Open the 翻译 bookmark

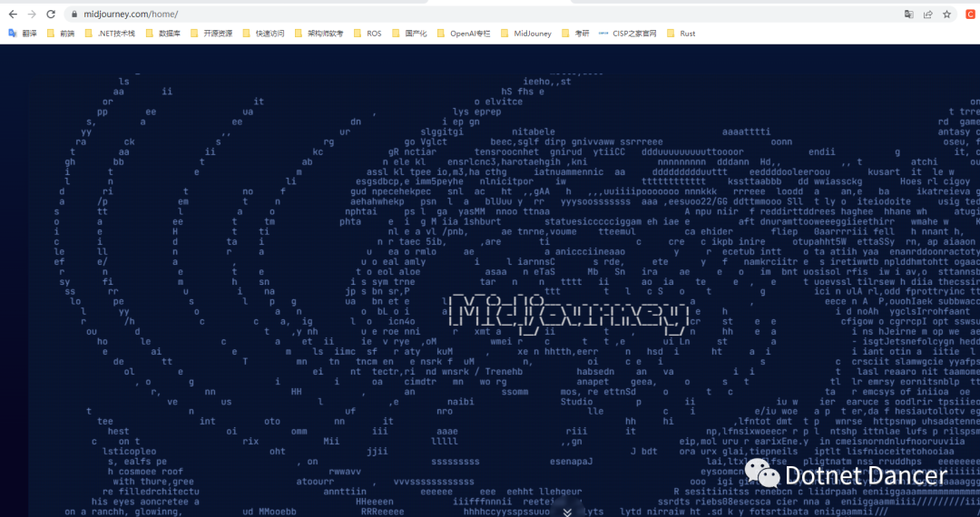click(23, 33)
